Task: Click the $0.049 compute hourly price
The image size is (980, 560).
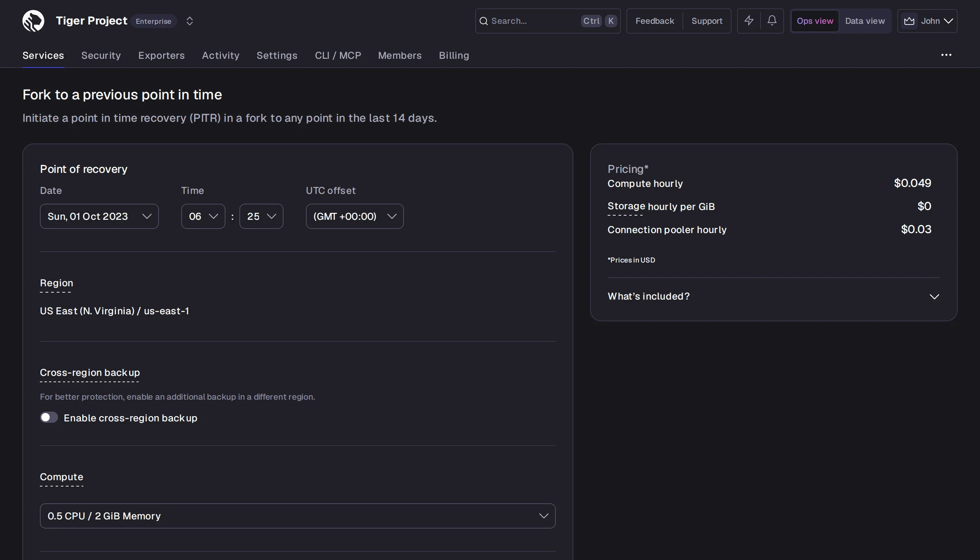Action: tap(912, 183)
